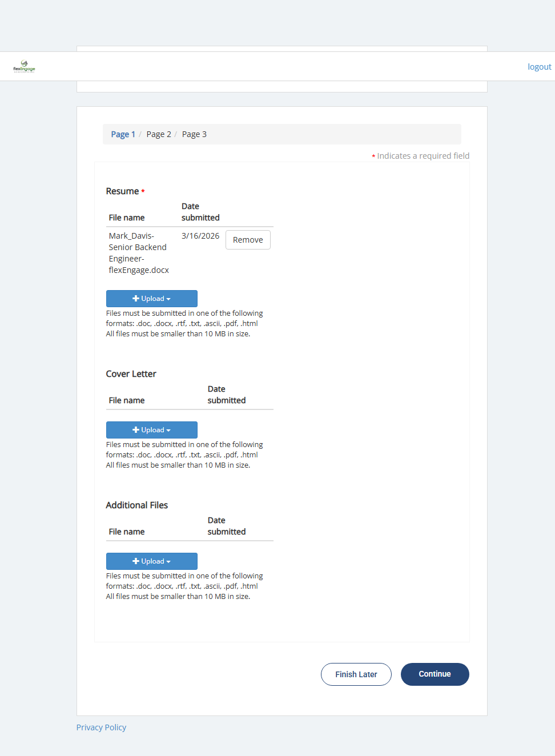Screen dimensions: 555x756
Task: Click the Mark_Davis resume file name
Action: click(x=138, y=253)
